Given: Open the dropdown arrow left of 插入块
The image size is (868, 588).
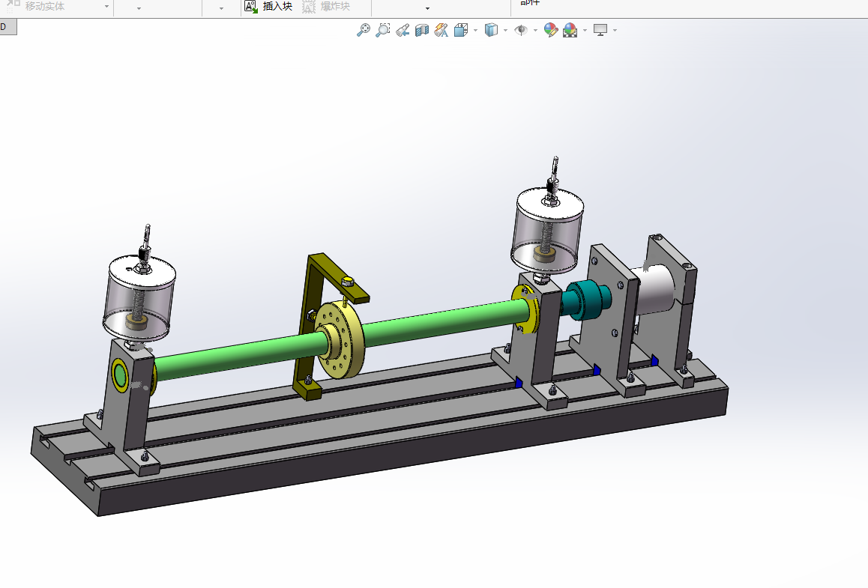Looking at the screenshot, I should pyautogui.click(x=221, y=8).
